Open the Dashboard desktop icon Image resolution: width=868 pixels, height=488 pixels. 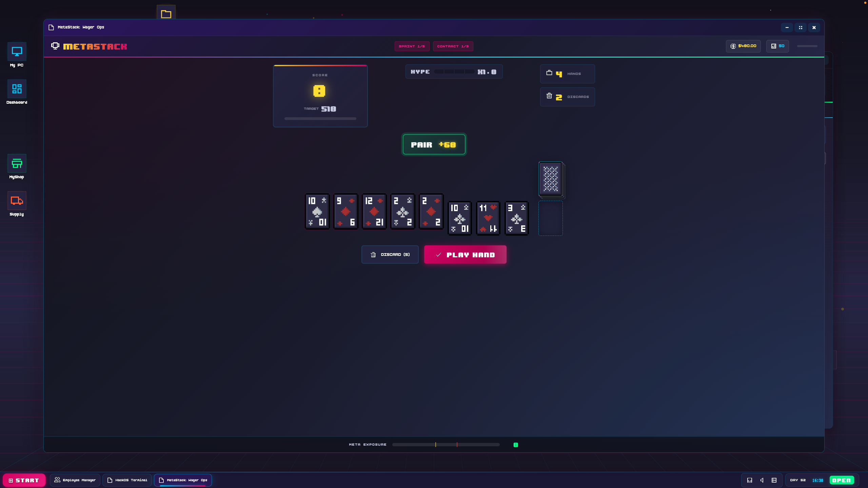[x=17, y=89]
